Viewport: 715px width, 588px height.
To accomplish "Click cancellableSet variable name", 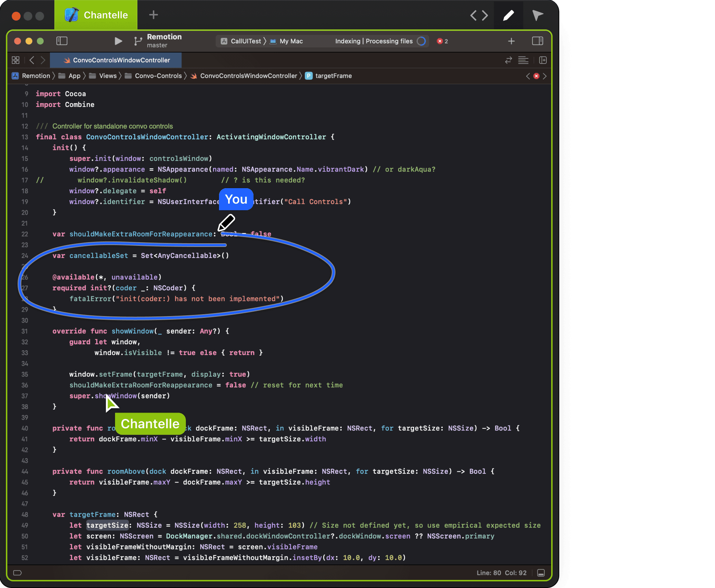I will tap(98, 256).
